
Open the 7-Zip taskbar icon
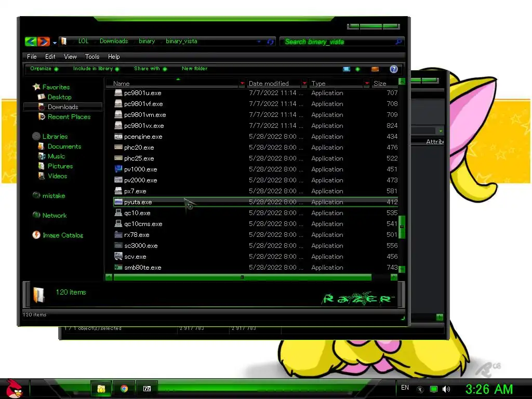147,389
